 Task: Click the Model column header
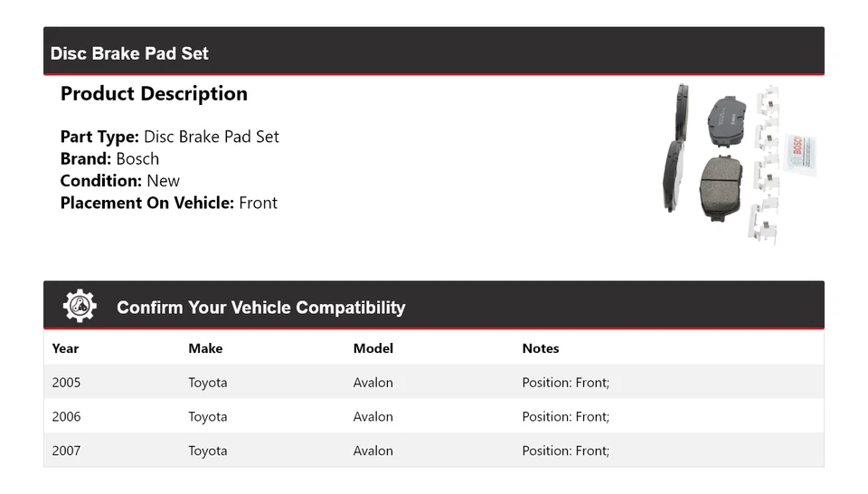coord(373,348)
